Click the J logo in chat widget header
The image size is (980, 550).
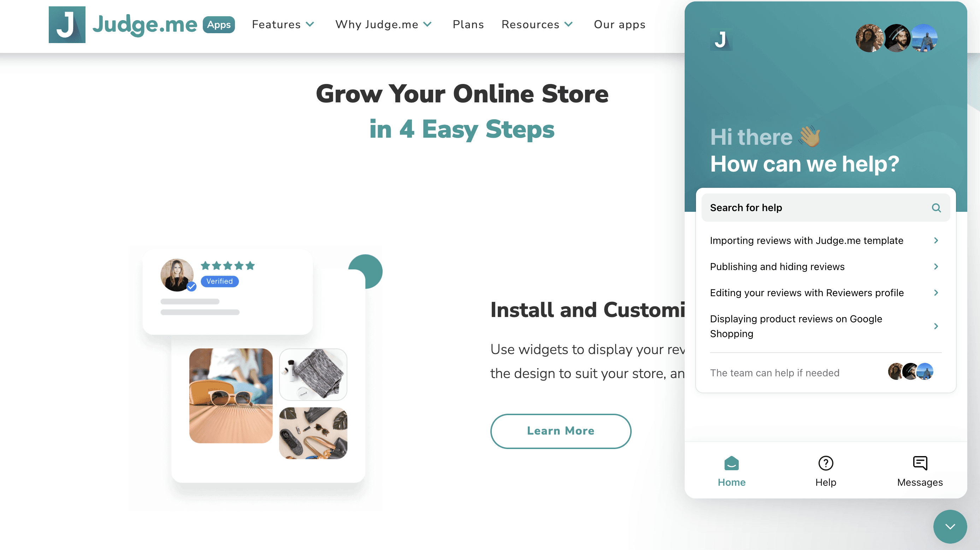tap(721, 40)
